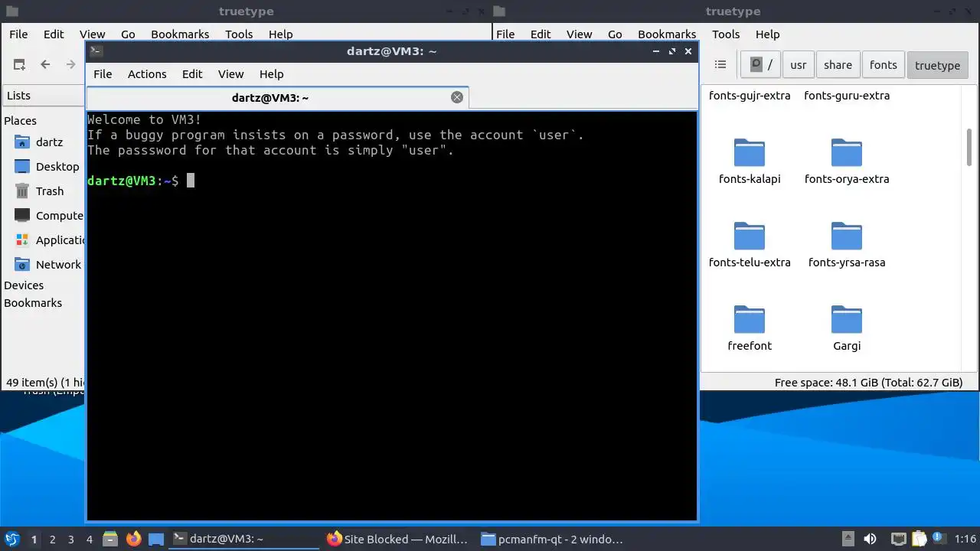Launch Firefox from the quick launch
Viewport: 980px width, 551px height.
(133, 539)
